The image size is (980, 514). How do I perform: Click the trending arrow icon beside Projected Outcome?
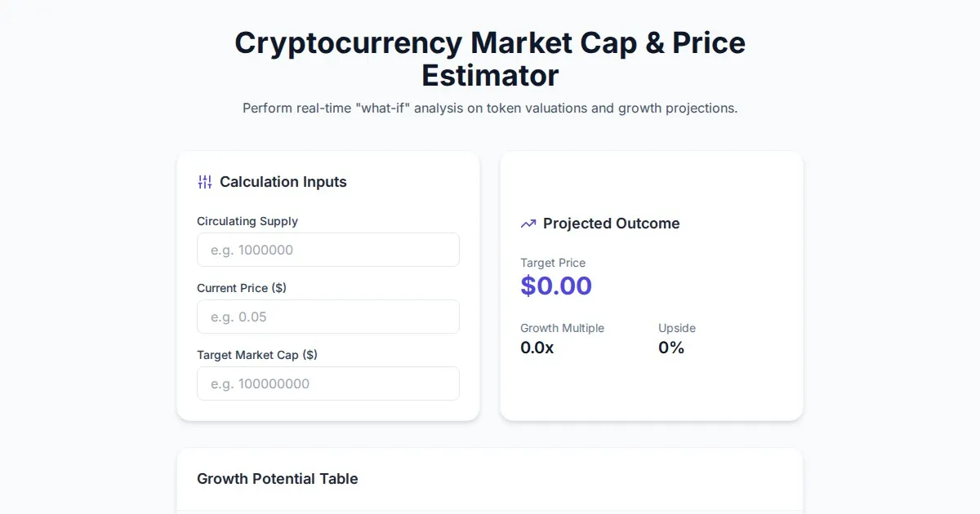click(528, 224)
